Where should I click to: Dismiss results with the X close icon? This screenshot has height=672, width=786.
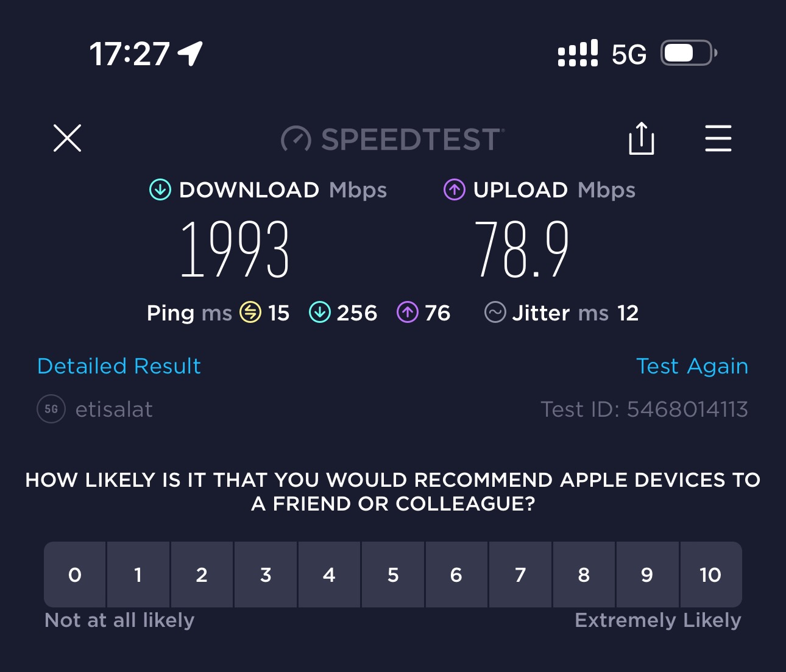click(67, 138)
